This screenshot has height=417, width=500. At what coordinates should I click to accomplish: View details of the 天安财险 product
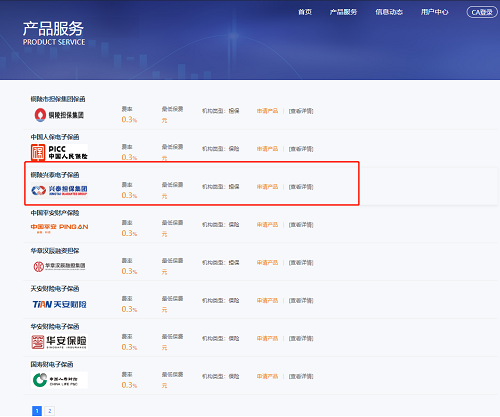[301, 301]
